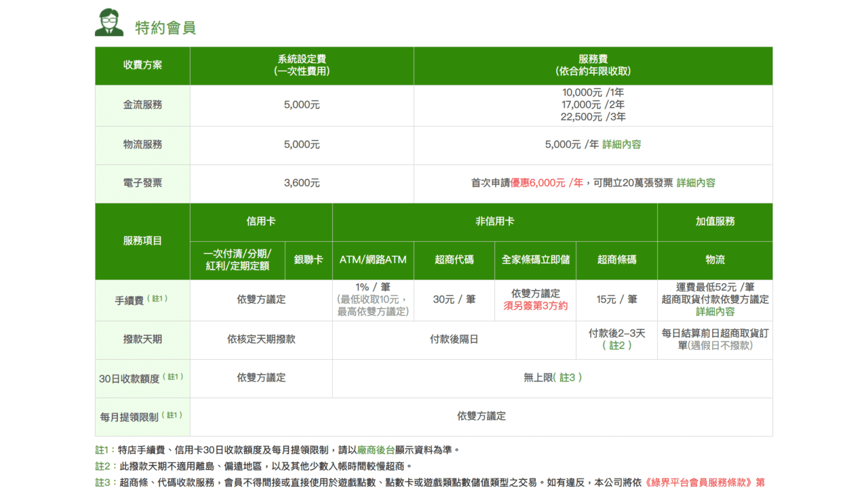Open 詳細內容 under 物流 handling fee cell
This screenshot has height=488, width=868.
coord(714,311)
